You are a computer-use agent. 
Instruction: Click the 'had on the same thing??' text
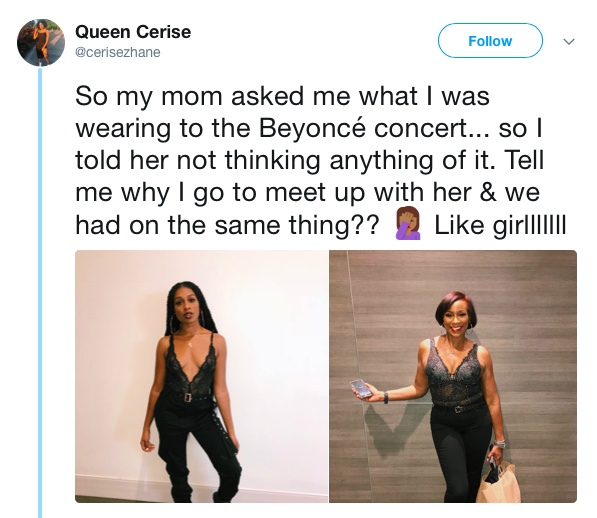coord(227,225)
